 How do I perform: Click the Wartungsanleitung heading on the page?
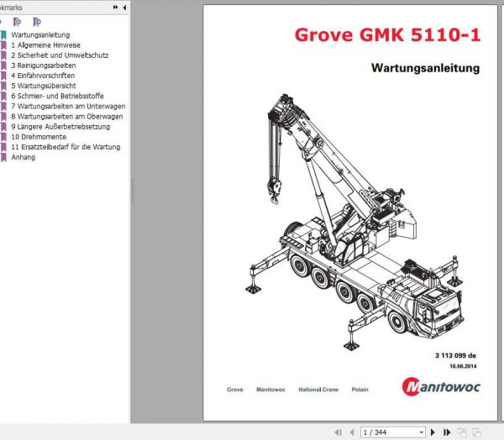[425, 68]
